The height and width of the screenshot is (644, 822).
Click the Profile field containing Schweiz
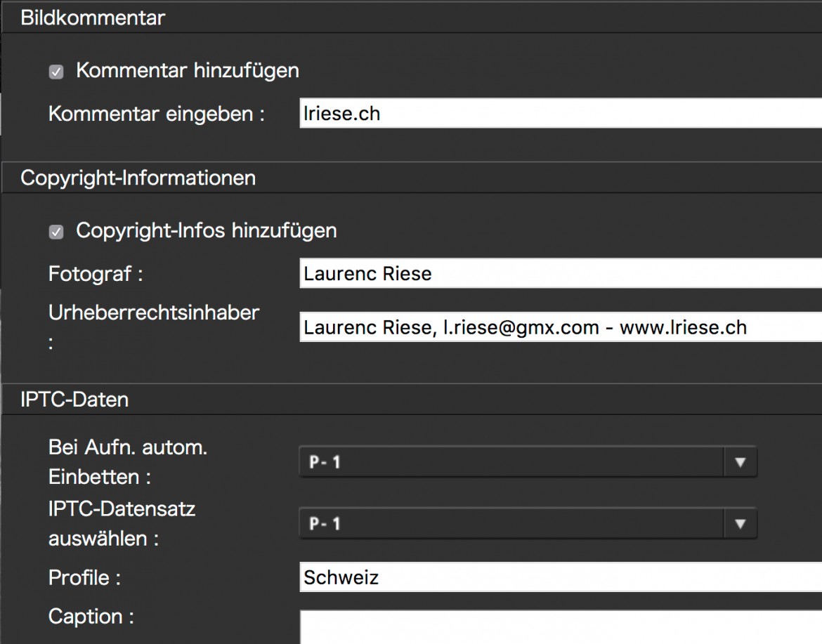pos(561,577)
